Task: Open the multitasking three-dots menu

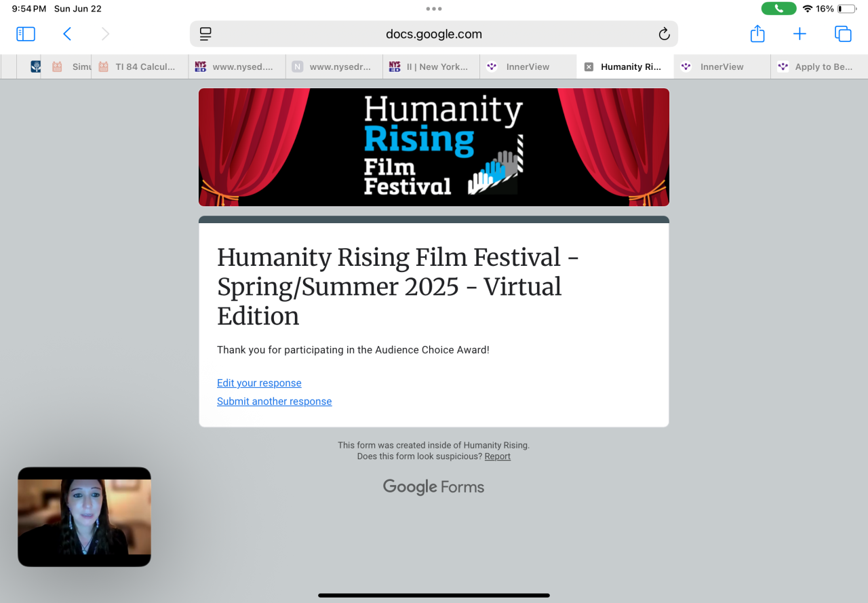Action: click(x=434, y=9)
